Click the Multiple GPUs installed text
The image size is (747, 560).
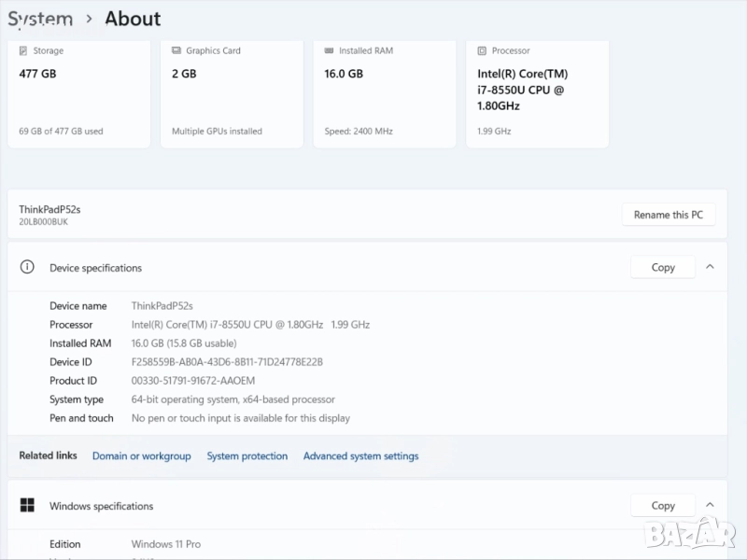pos(217,132)
